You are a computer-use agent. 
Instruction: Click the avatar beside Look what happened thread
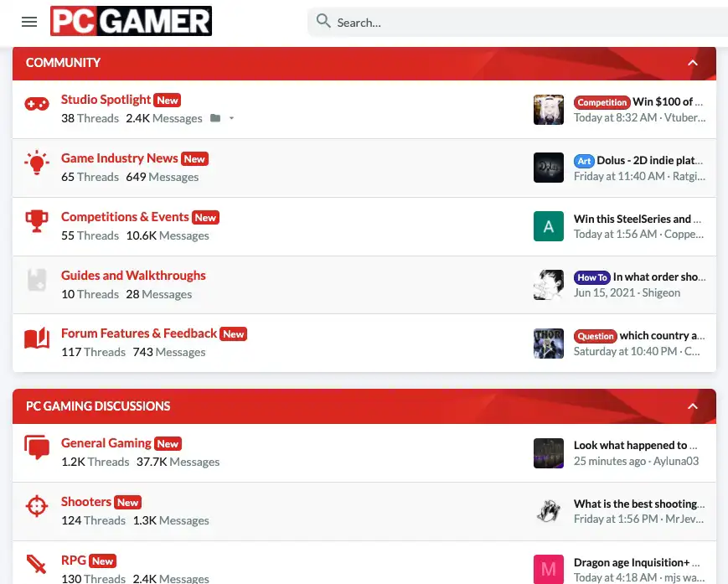(549, 453)
